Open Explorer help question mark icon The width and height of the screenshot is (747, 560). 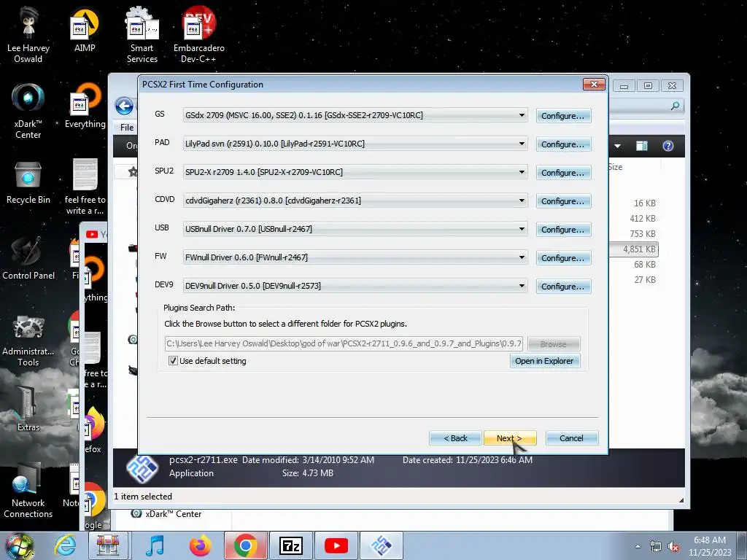point(668,146)
